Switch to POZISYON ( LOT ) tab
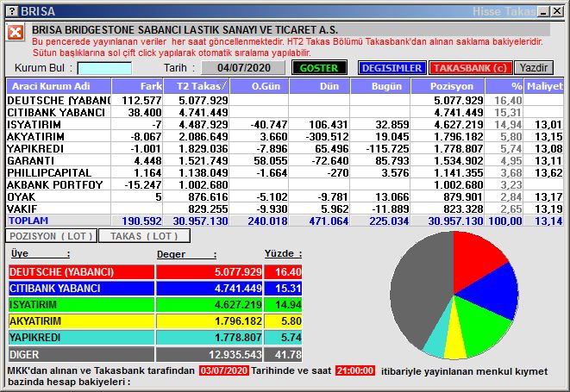This screenshot has height=392, width=570. click(51, 236)
